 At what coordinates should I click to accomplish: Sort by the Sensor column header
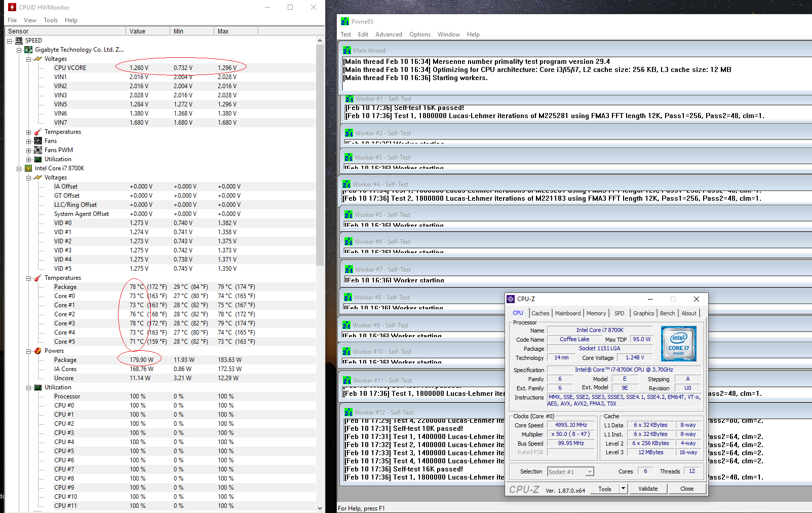point(65,31)
